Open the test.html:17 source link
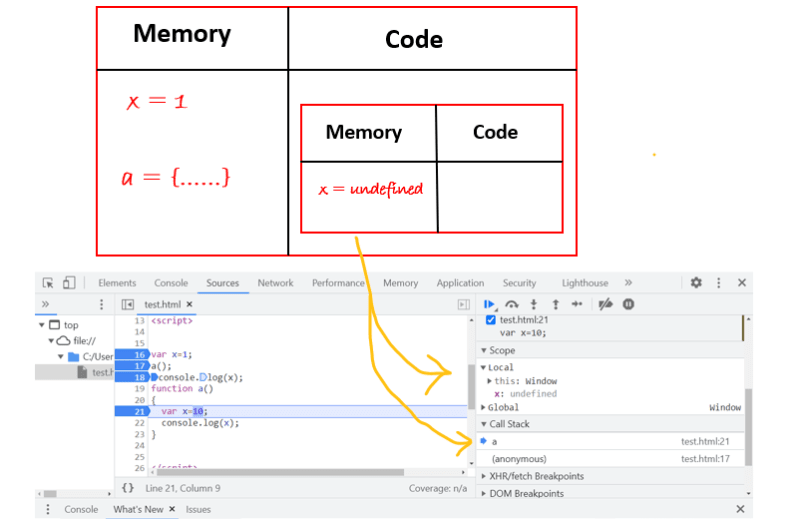This screenshot has height=519, width=800. 705,459
